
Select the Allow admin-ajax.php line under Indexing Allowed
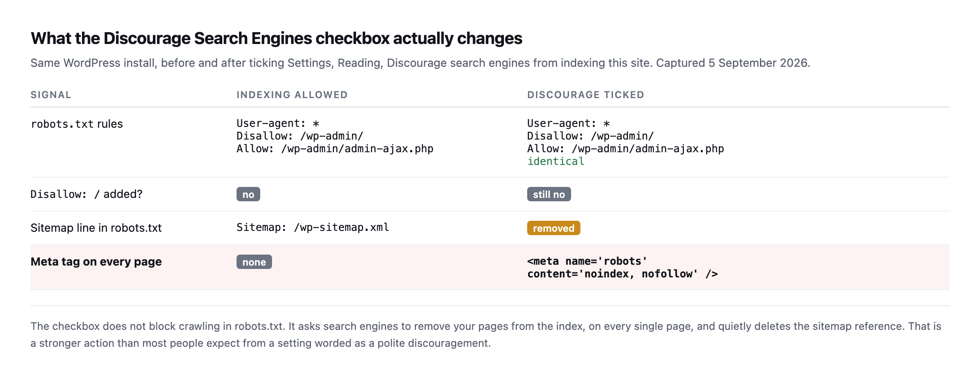pos(335,149)
